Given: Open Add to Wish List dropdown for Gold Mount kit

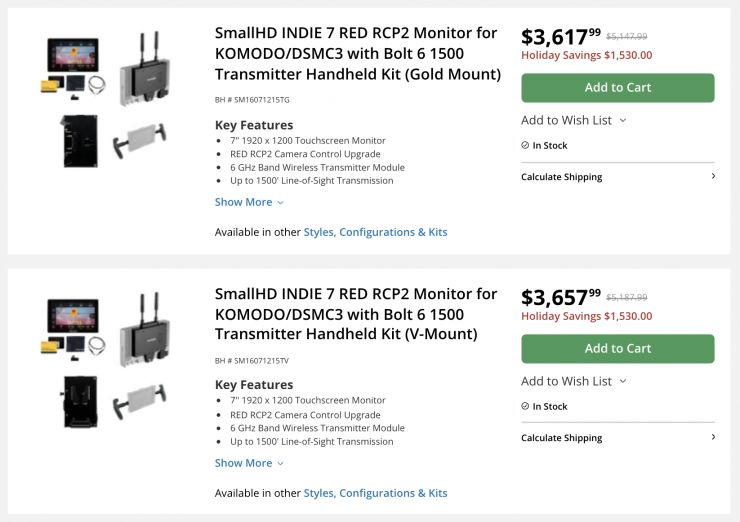Looking at the screenshot, I should click(x=574, y=120).
